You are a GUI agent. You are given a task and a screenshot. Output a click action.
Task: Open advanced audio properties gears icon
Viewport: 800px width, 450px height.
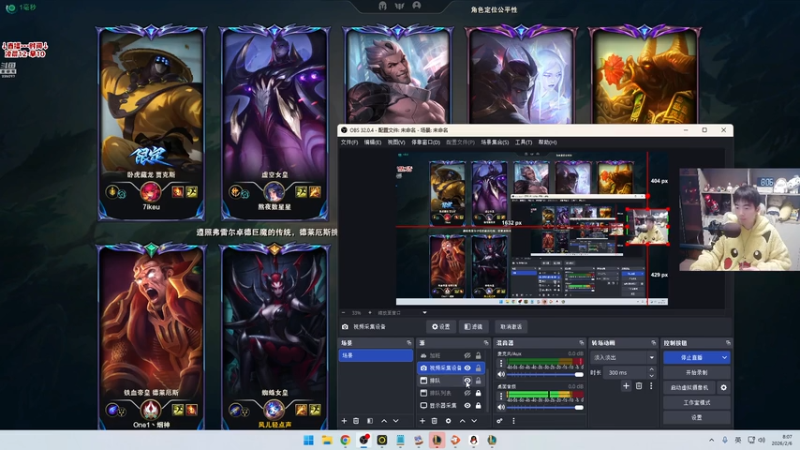click(x=500, y=421)
